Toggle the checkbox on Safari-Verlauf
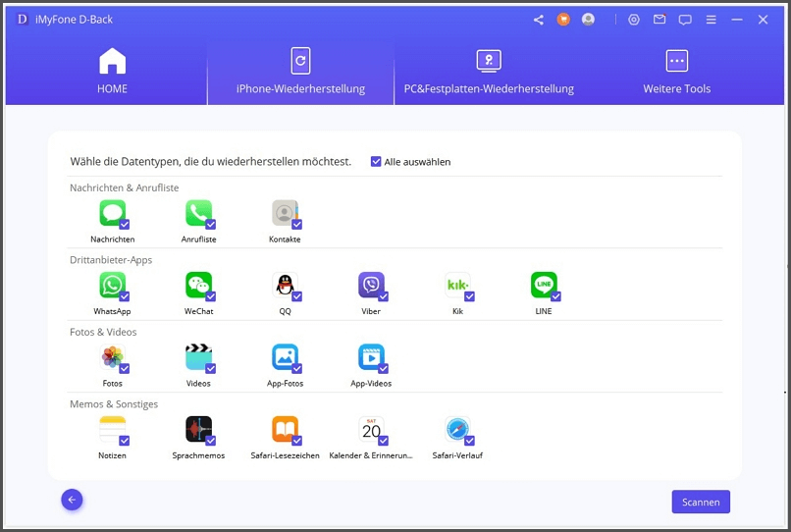The image size is (791, 532). (x=469, y=441)
